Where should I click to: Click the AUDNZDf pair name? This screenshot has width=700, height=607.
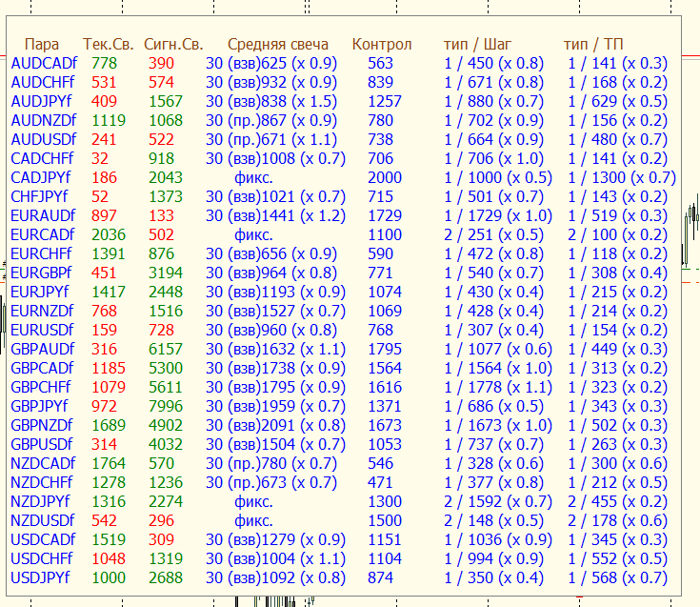(x=43, y=121)
